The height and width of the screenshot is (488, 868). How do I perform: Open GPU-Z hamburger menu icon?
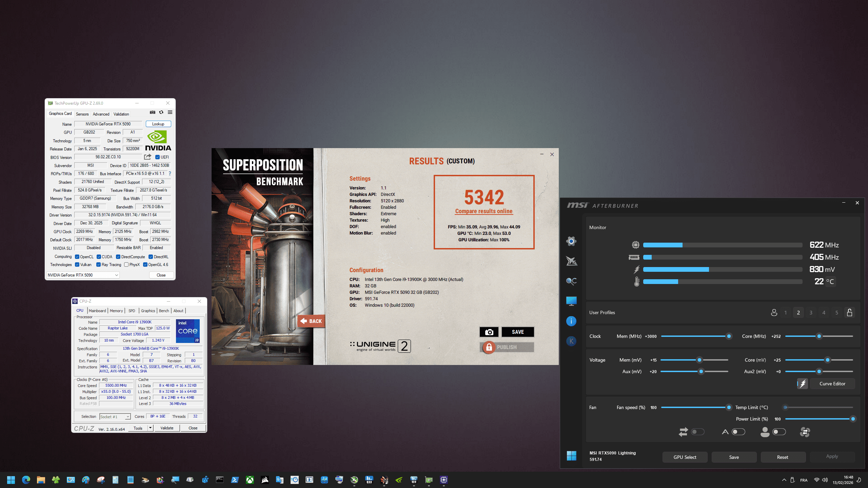pos(170,113)
